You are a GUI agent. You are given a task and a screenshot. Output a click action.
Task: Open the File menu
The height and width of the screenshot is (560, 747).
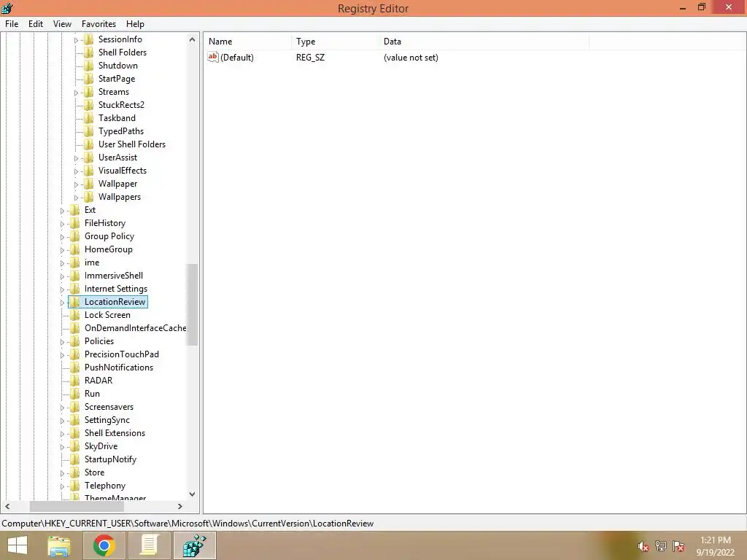(x=12, y=24)
